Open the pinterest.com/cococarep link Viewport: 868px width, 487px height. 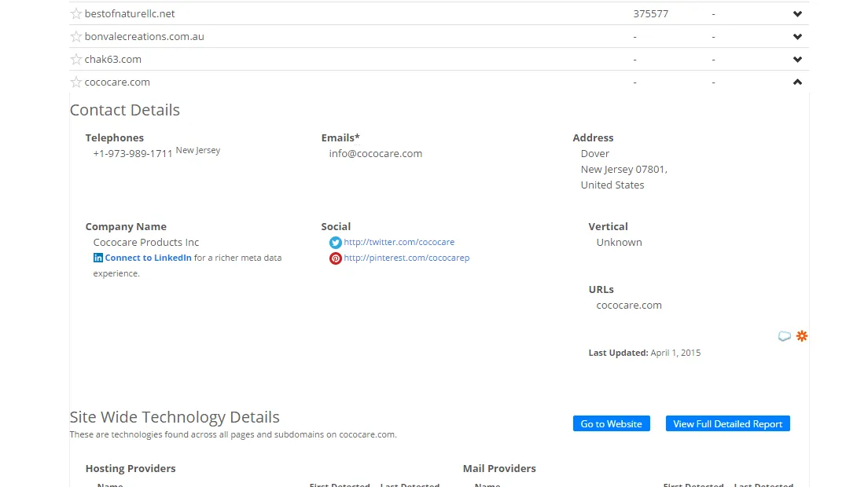click(406, 258)
